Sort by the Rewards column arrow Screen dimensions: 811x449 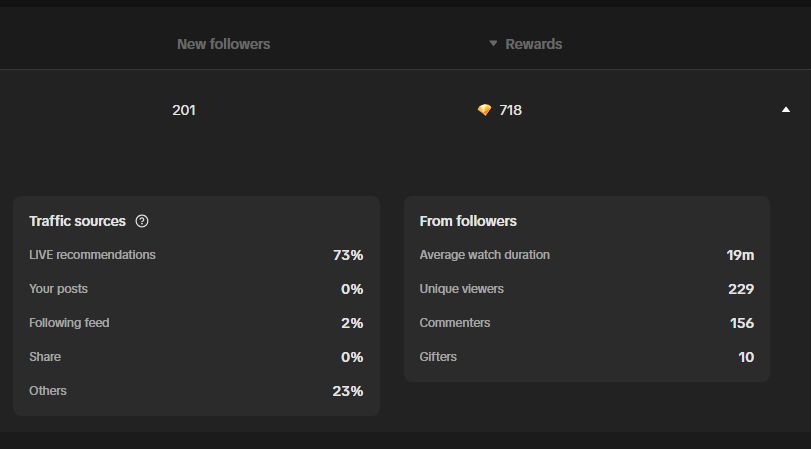pos(493,43)
